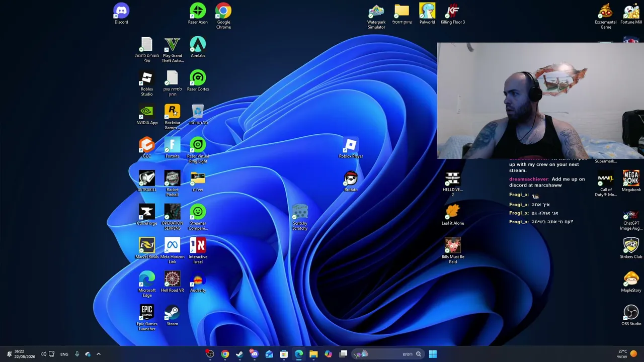Open the taskbar clock and date
The width and height of the screenshot is (644, 362).
(24, 354)
